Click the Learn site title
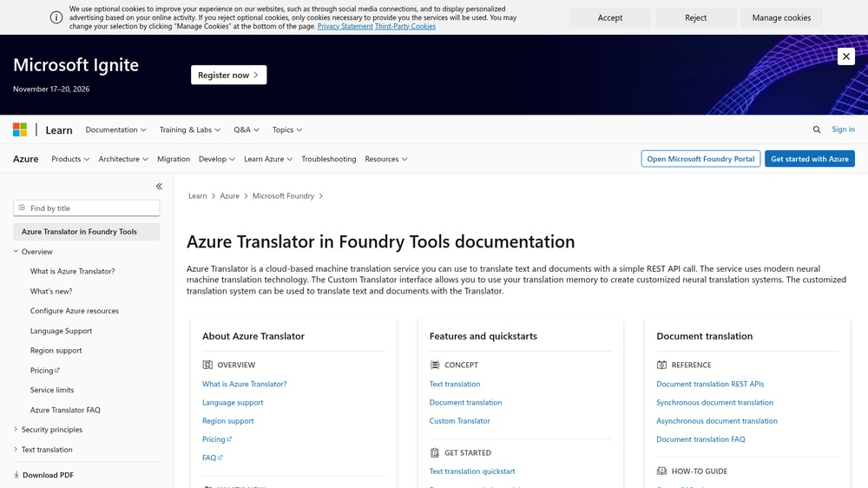868x488 pixels. (x=59, y=129)
